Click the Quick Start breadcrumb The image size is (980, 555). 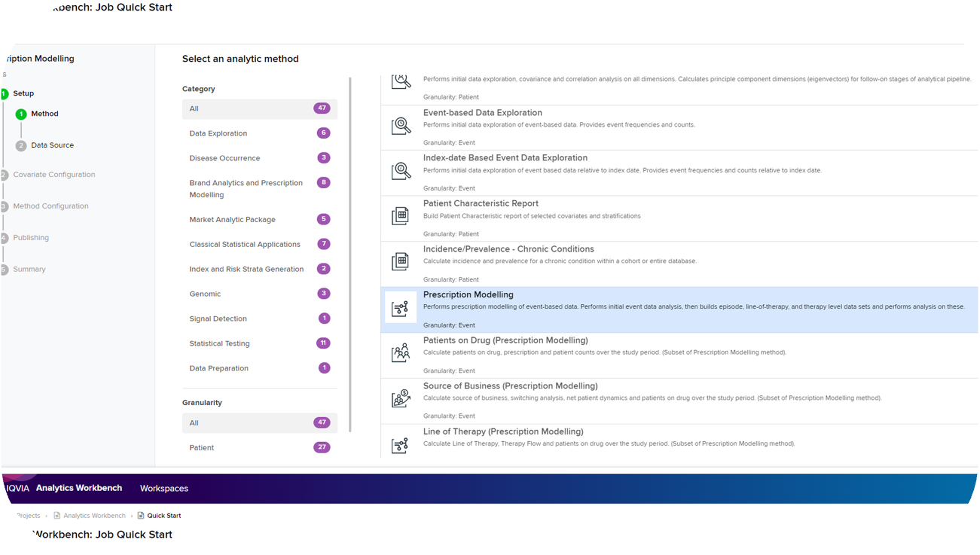[x=163, y=516]
